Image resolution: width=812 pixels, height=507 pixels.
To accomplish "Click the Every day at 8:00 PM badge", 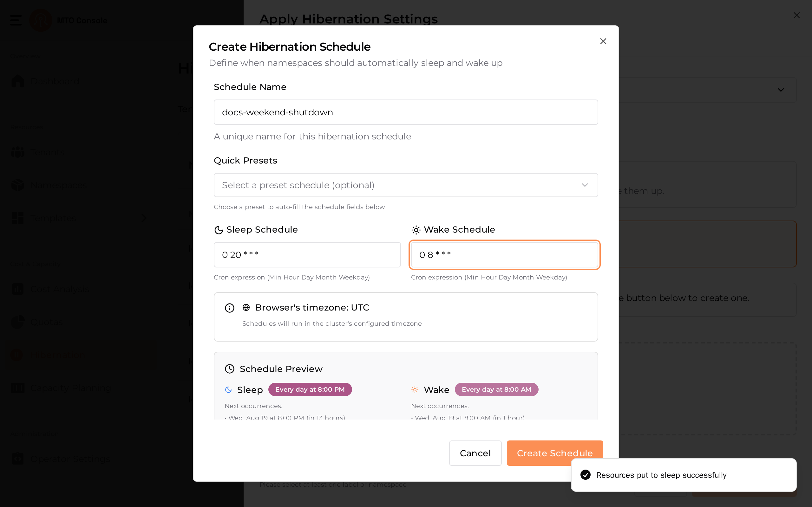I will pos(310,390).
